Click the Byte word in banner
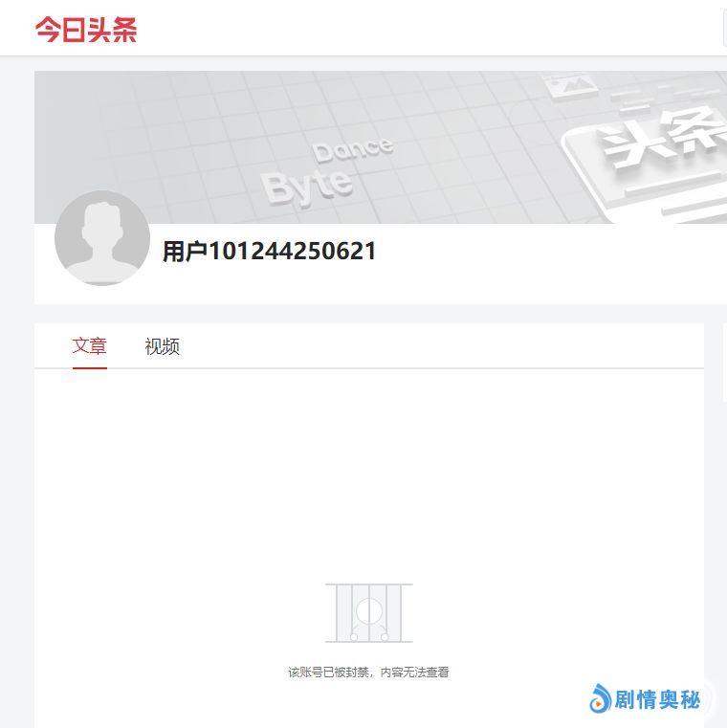727x728 pixels. (x=307, y=187)
